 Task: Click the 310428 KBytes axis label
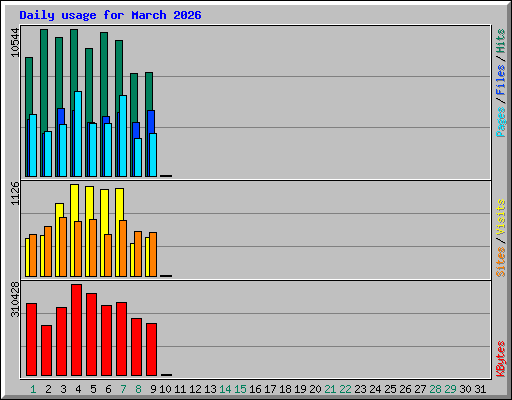(x=15, y=300)
